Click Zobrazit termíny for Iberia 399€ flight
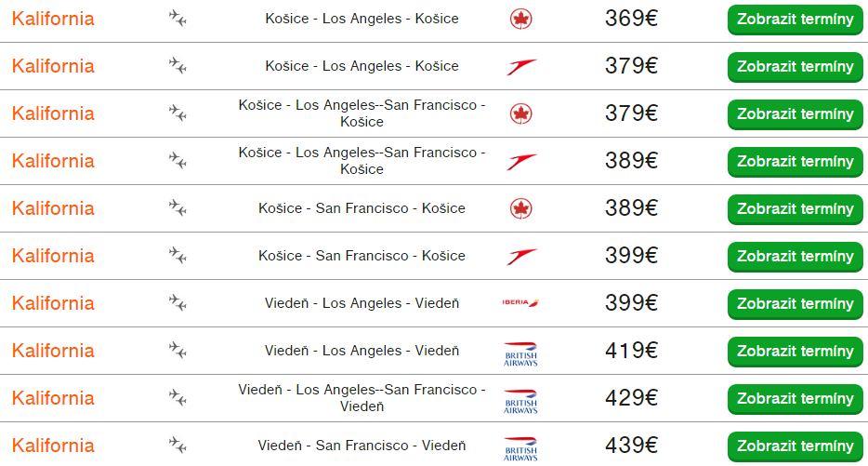This screenshot has height=466, width=868. pyautogui.click(x=795, y=304)
